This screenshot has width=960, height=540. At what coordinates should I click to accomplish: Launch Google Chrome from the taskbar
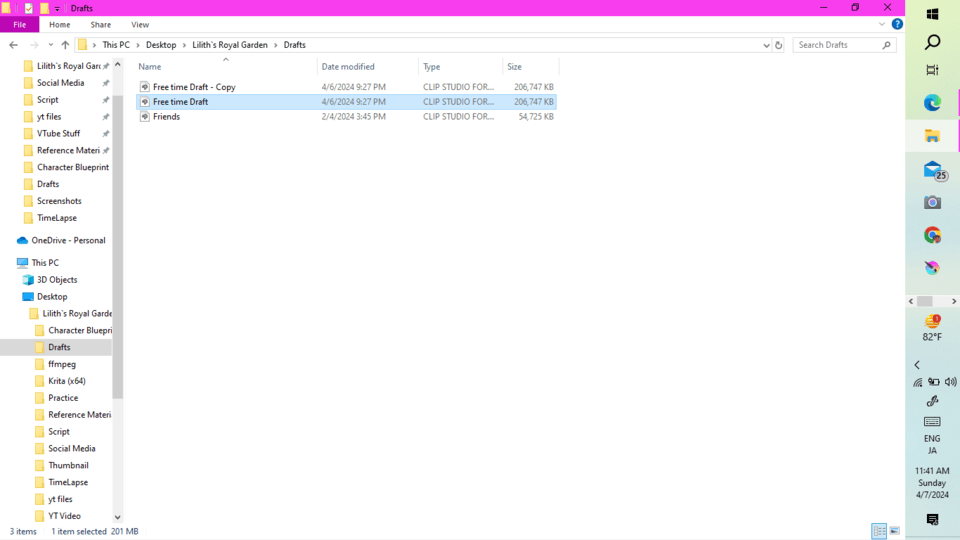932,235
